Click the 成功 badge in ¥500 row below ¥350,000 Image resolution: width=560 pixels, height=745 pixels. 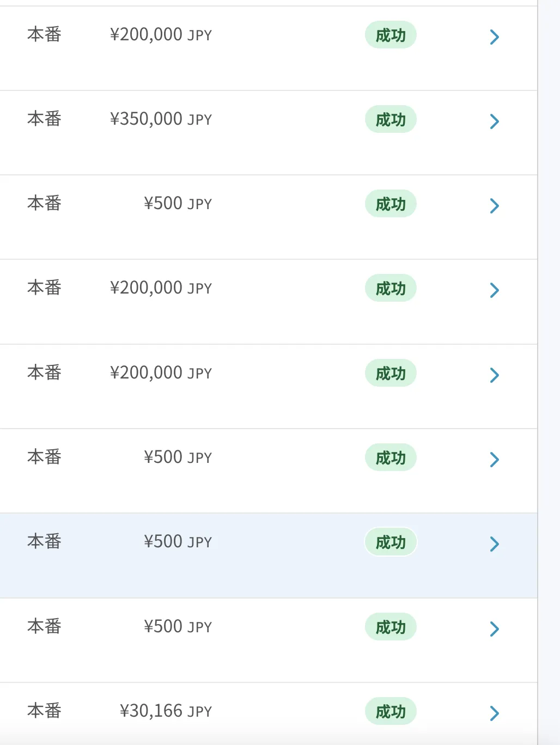[x=391, y=204]
